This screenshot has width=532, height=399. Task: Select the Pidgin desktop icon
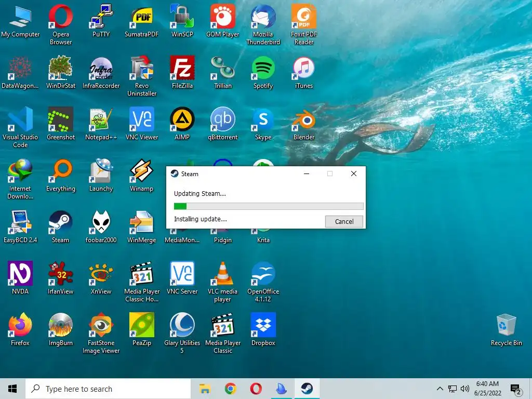click(222, 240)
